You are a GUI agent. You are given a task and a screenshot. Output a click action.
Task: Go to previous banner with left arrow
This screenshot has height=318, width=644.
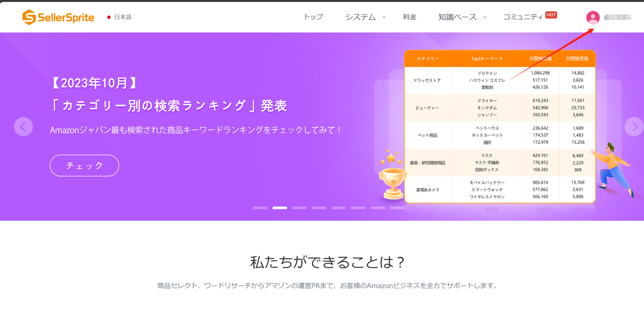pos(23,127)
